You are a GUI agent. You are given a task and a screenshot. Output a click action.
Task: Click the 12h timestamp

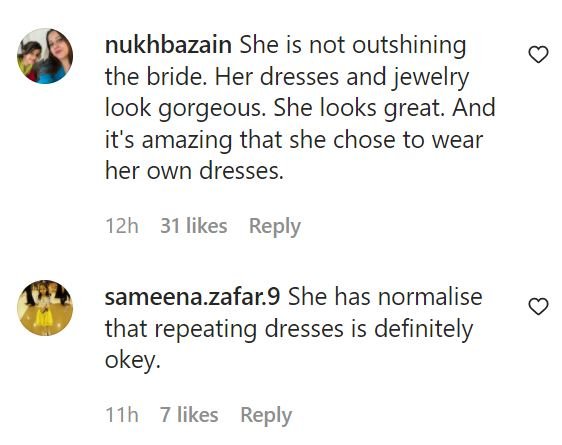pos(122,226)
